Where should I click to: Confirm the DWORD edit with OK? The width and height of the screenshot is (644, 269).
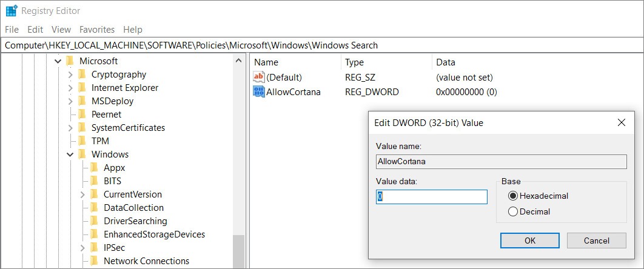click(530, 241)
